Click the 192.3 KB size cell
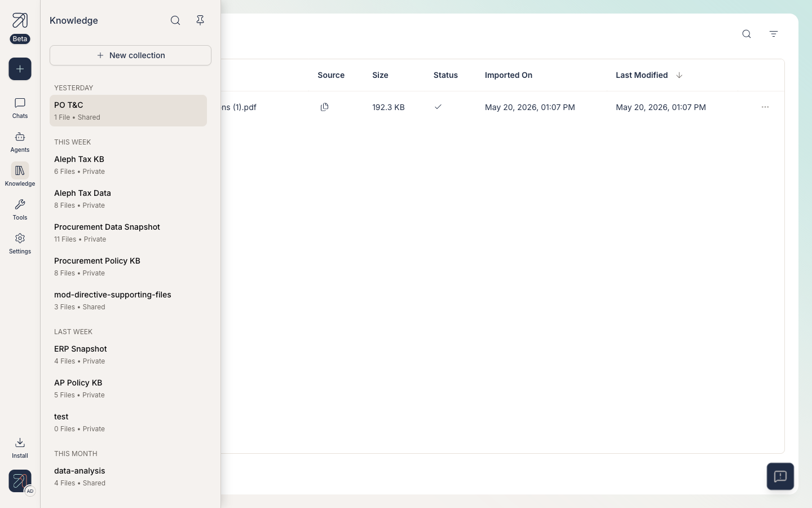The width and height of the screenshot is (812, 508). pyautogui.click(x=389, y=107)
